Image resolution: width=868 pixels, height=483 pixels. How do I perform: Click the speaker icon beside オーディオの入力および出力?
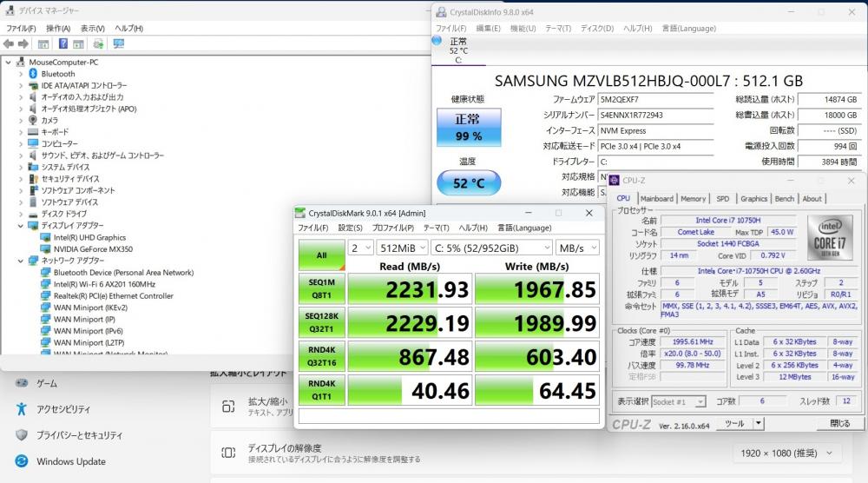click(33, 97)
